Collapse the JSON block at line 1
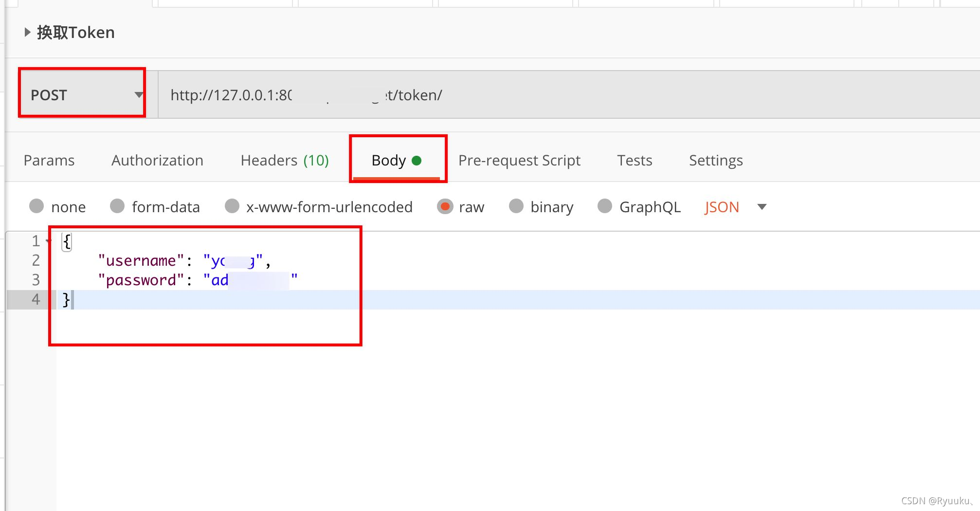980x511 pixels. pos(48,241)
